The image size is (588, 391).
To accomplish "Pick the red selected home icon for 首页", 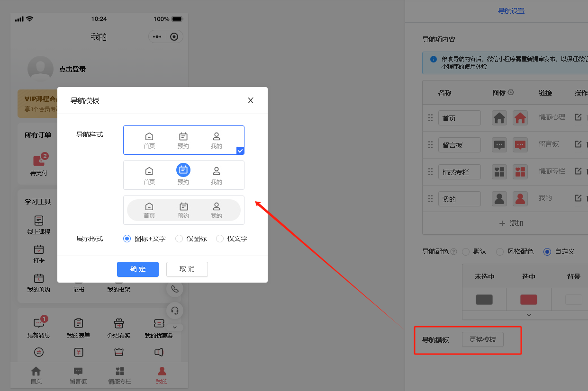I will [x=520, y=118].
